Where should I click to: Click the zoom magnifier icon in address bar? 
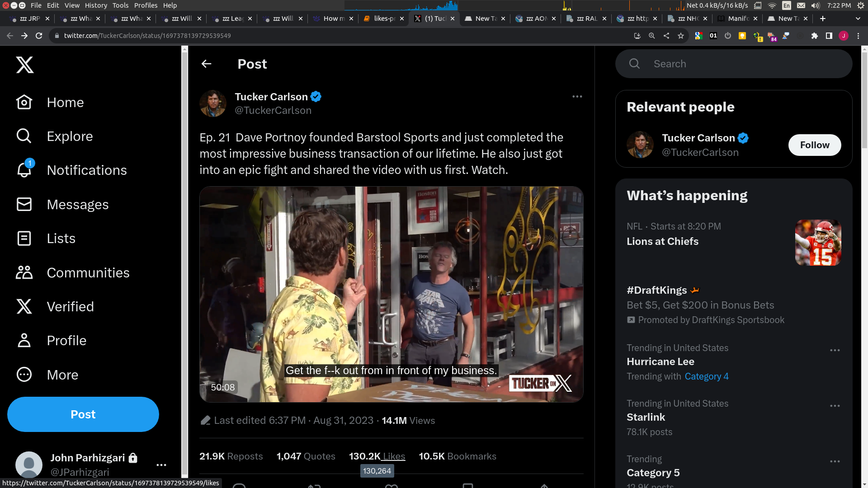[652, 36]
